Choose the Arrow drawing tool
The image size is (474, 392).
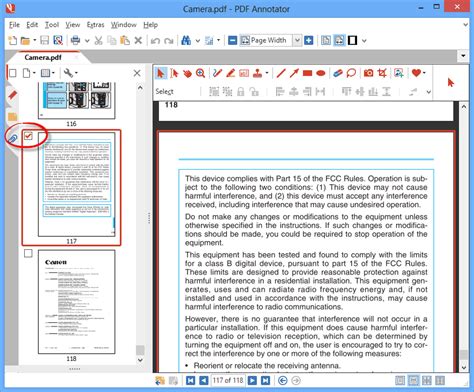coord(294,73)
